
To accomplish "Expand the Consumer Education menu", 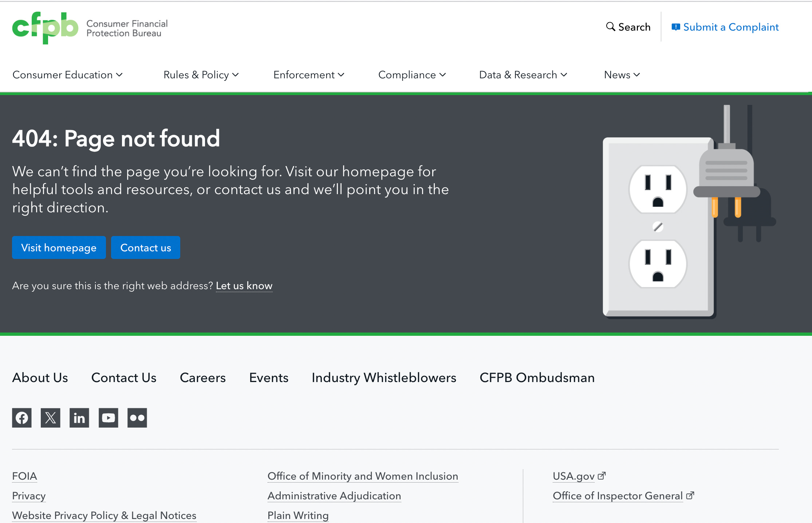I will (x=67, y=75).
